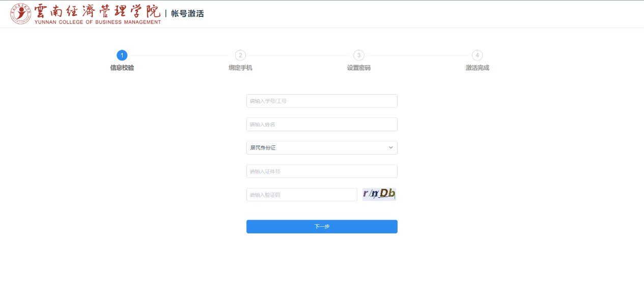Screen dimensions: 644x299
Task: Focus the name (姓名) input field
Action: click(x=322, y=125)
